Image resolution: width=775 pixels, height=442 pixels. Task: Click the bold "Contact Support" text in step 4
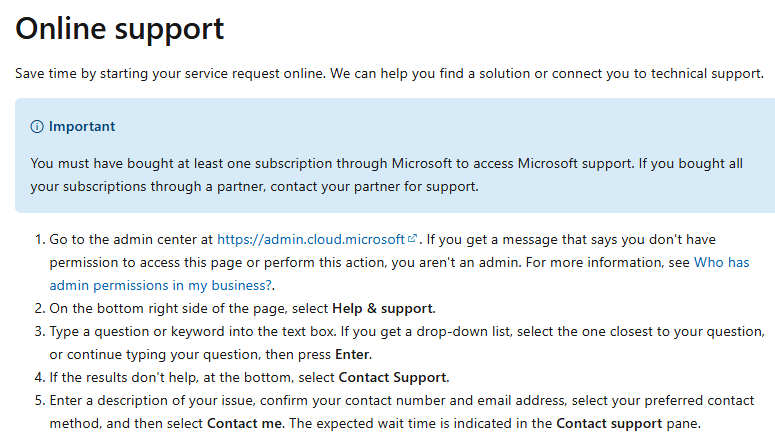click(393, 377)
